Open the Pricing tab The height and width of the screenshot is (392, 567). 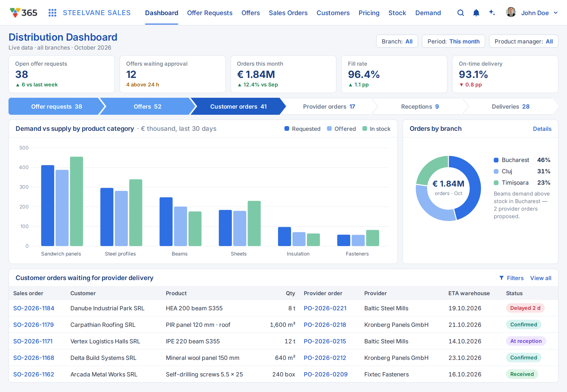(369, 13)
